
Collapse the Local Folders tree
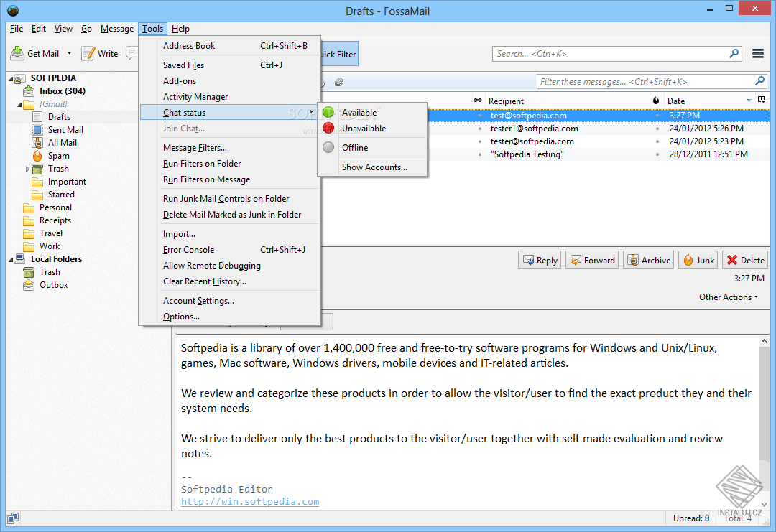(11, 260)
